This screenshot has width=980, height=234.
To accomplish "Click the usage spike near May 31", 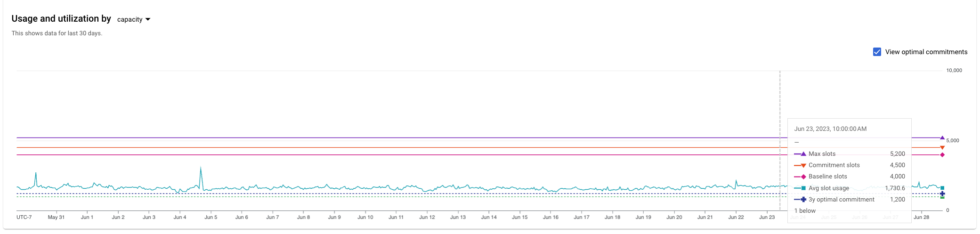I will click(x=36, y=174).
